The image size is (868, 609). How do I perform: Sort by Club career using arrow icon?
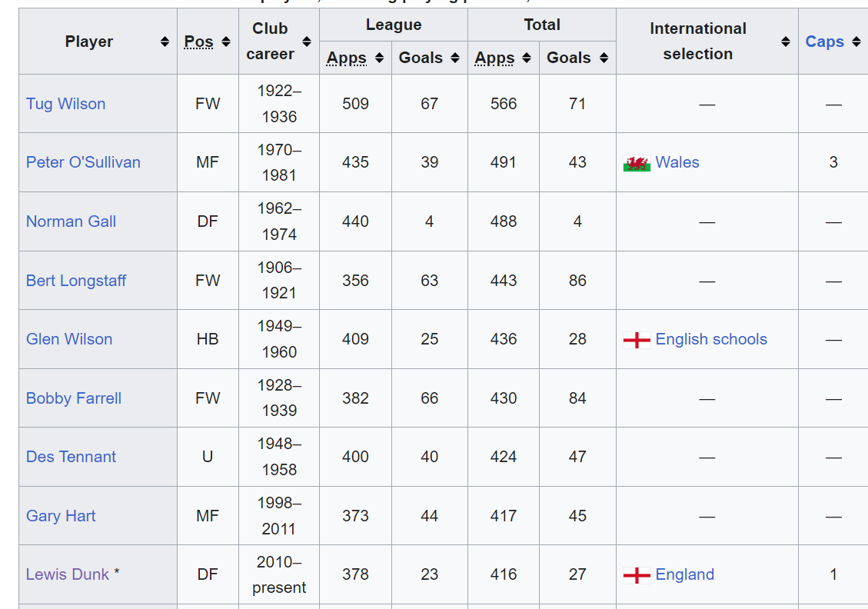click(x=307, y=42)
